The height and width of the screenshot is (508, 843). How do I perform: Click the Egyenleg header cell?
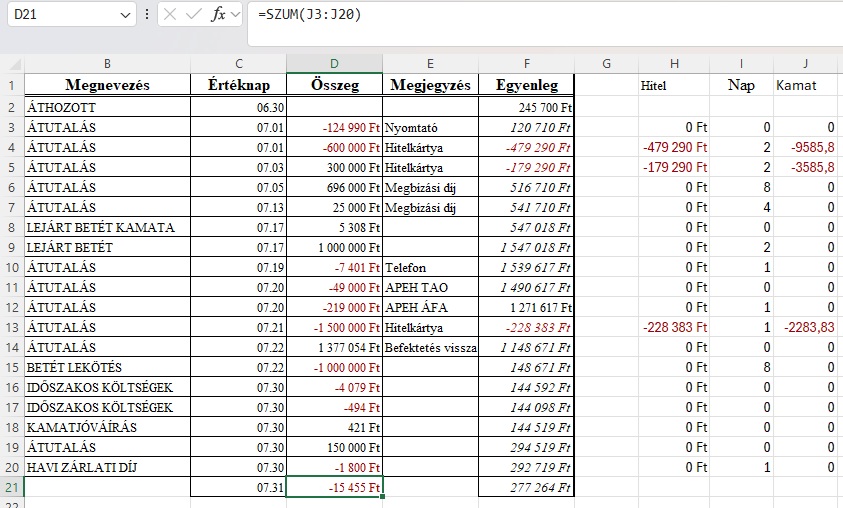(527, 85)
